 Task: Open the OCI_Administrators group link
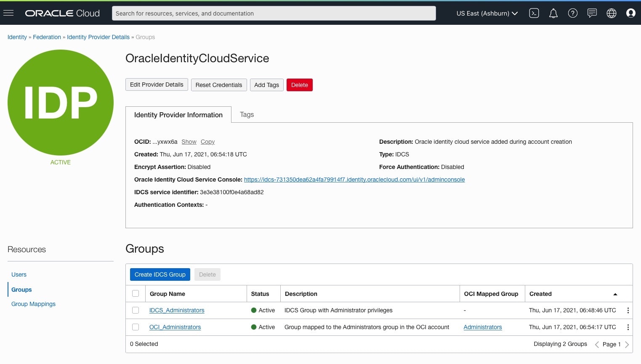point(175,327)
